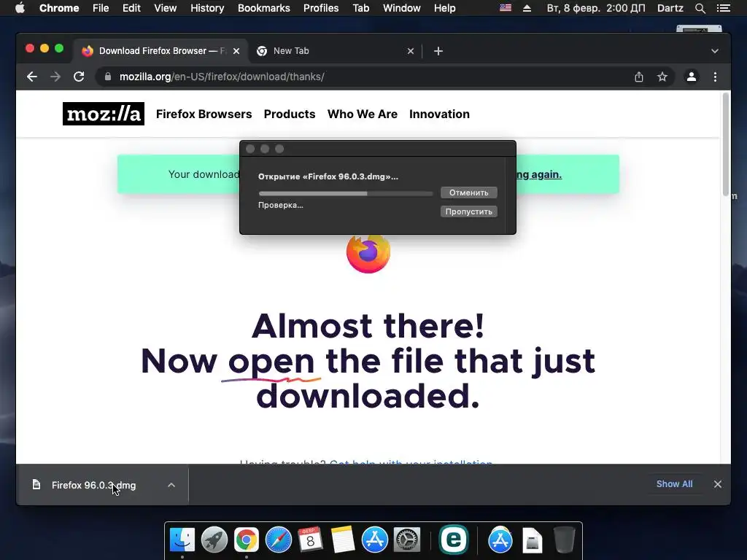This screenshot has height=560, width=747.
Task: Open the Control Center list icon
Action: tap(723, 8)
